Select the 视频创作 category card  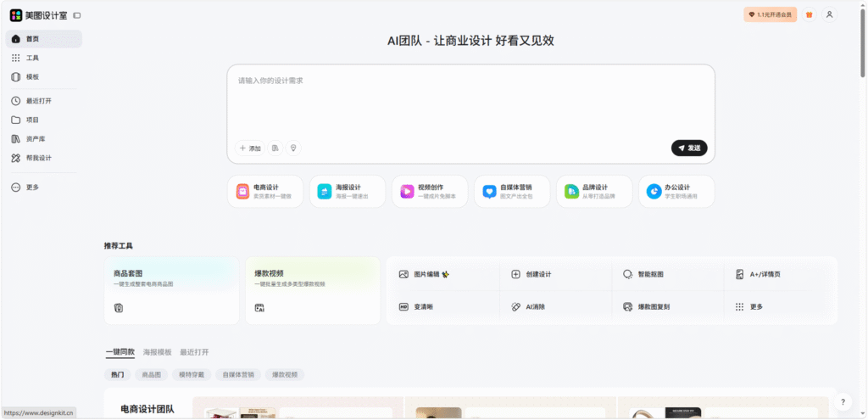pos(430,192)
